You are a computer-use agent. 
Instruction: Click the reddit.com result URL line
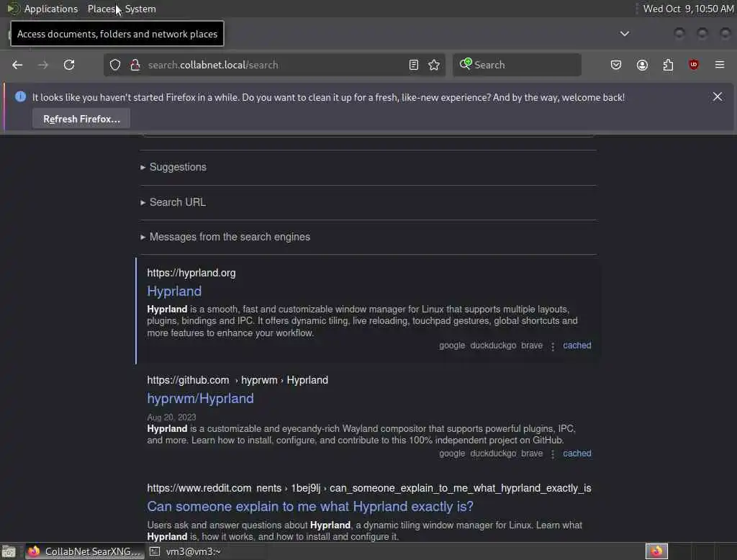click(x=369, y=488)
